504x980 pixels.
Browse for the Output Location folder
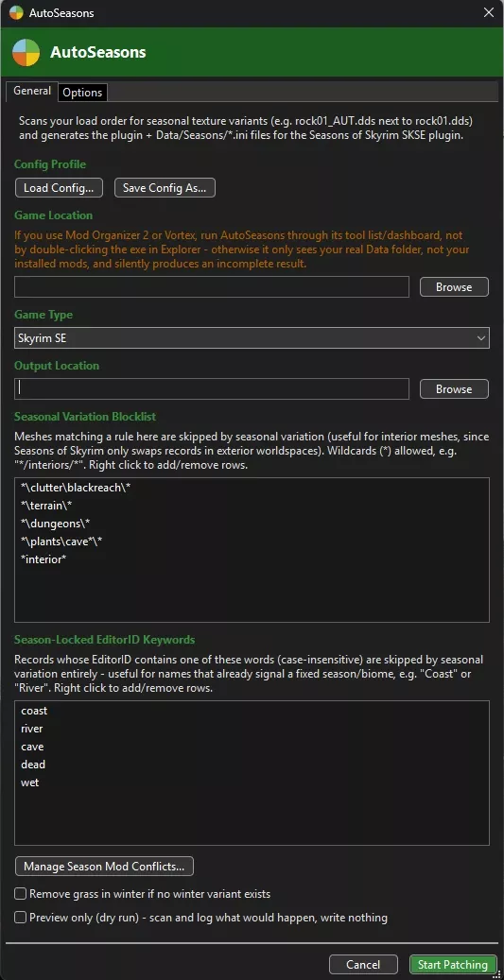pyautogui.click(x=454, y=388)
